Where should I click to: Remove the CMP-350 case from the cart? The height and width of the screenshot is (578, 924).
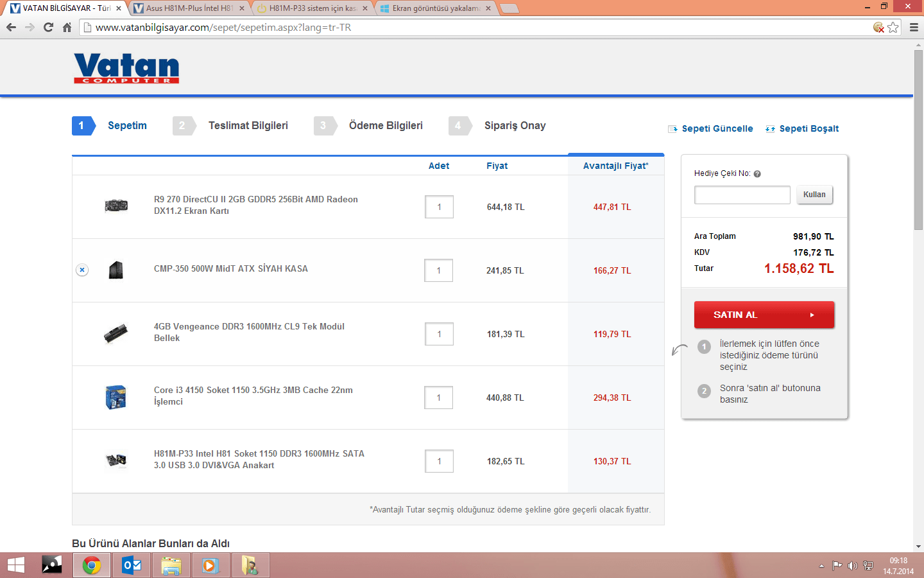click(x=82, y=270)
